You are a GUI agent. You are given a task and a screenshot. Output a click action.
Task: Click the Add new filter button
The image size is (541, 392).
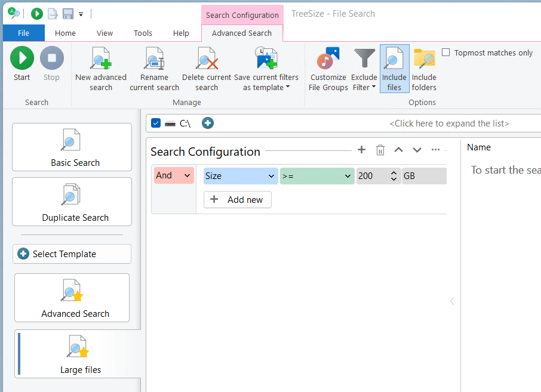238,200
